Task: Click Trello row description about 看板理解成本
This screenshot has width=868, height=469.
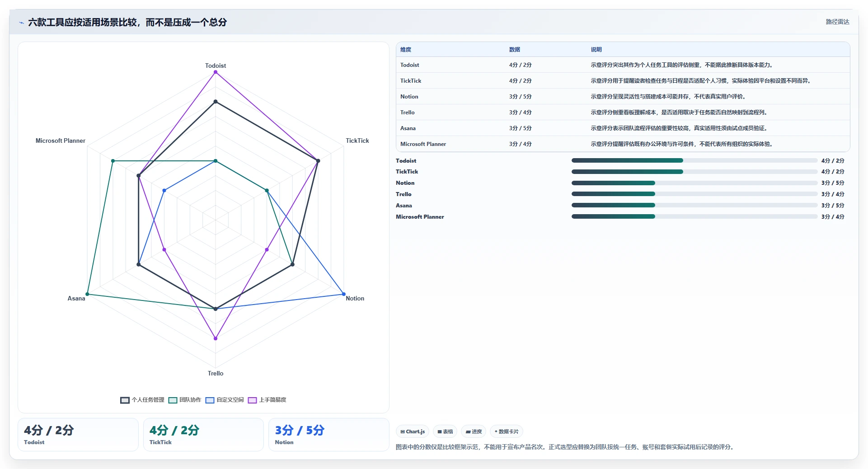Action: [x=680, y=113]
